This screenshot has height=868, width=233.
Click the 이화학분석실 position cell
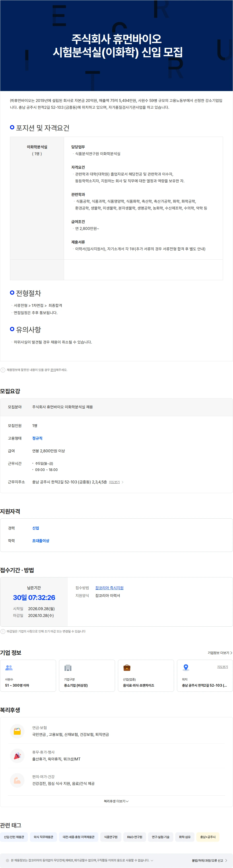pyautogui.click(x=37, y=198)
